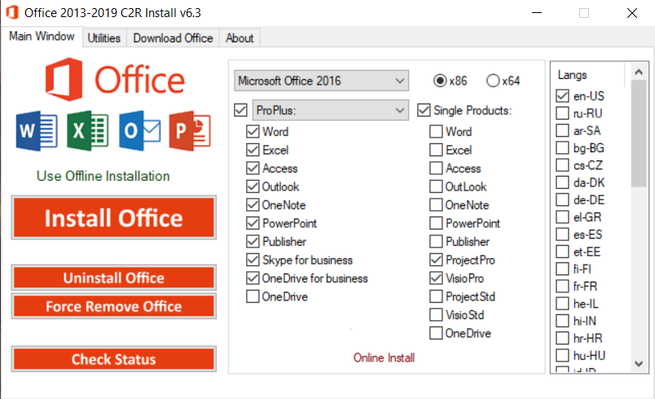Click the Langs list scrollbar thumb
Viewport: 655px width, 399px height.
pyautogui.click(x=638, y=134)
